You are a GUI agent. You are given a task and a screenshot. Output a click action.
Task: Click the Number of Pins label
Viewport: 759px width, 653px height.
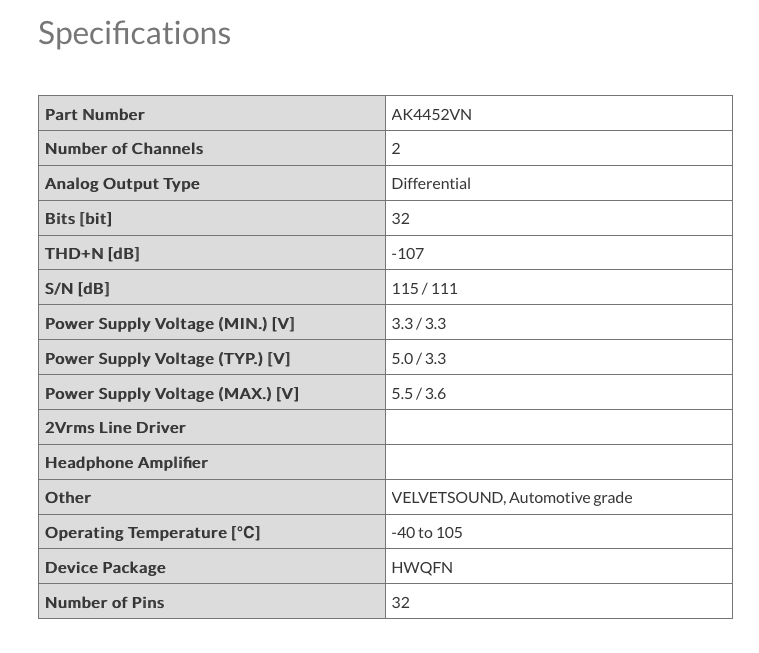tap(105, 602)
